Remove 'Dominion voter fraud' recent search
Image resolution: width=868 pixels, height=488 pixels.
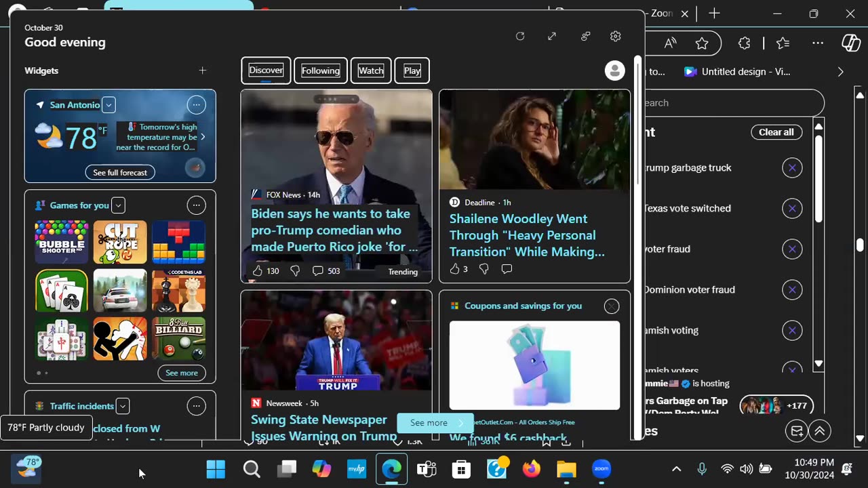(792, 289)
